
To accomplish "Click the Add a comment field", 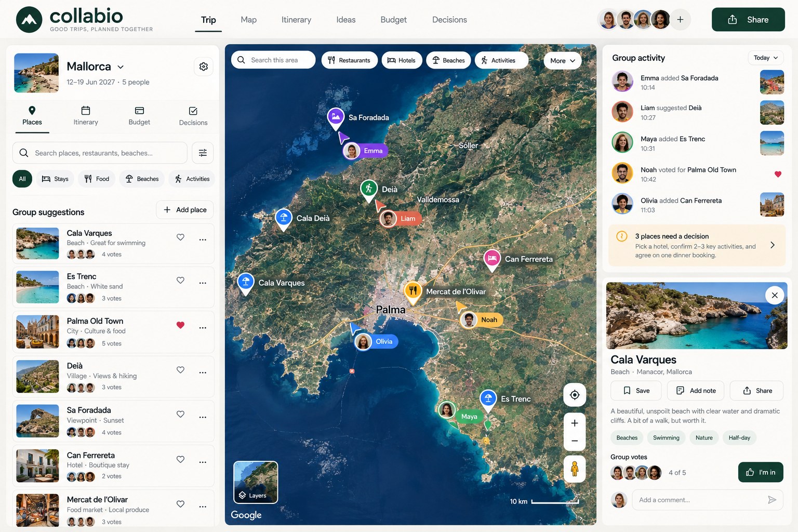I will tap(707, 500).
